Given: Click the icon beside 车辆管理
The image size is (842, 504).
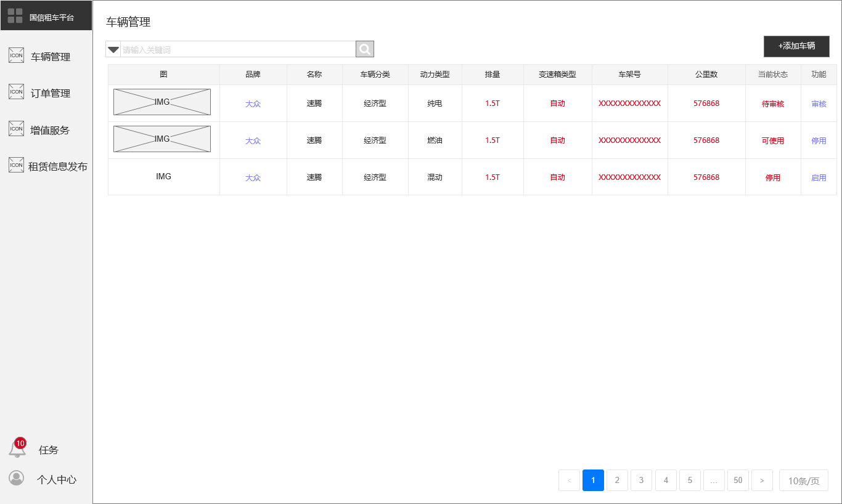Looking at the screenshot, I should tap(17, 55).
